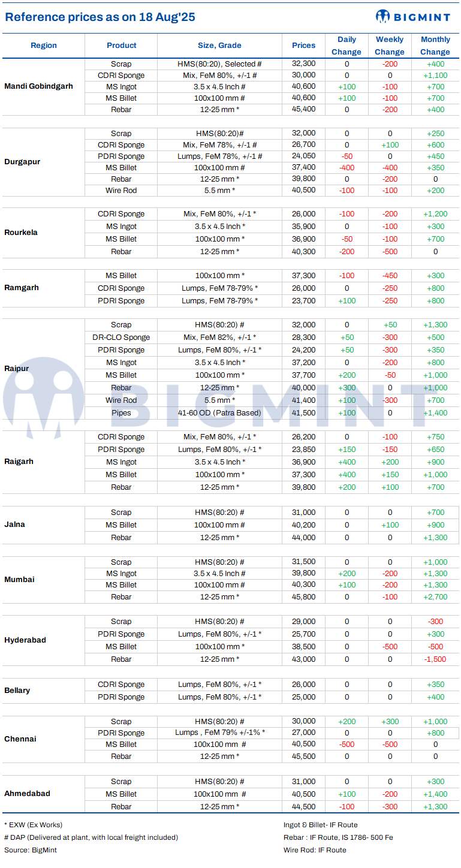
Task: Click the "41-60 OD (Patra Based)" size cell
Action: click(219, 413)
